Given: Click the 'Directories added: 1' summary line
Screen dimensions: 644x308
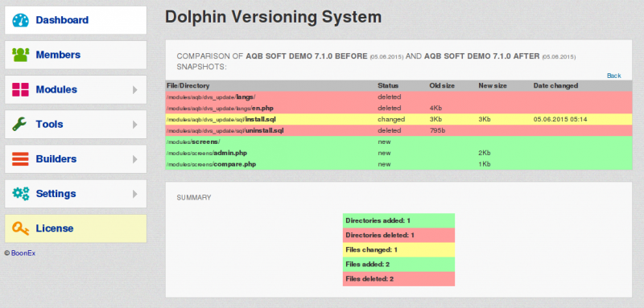Looking at the screenshot, I should click(398, 220).
